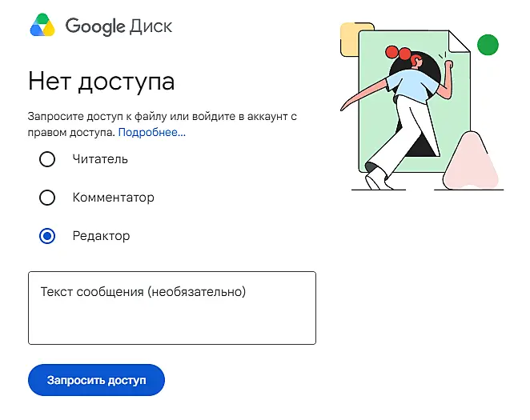Open the "Подробнее..." link
This screenshot has height=420, width=530.
click(152, 132)
